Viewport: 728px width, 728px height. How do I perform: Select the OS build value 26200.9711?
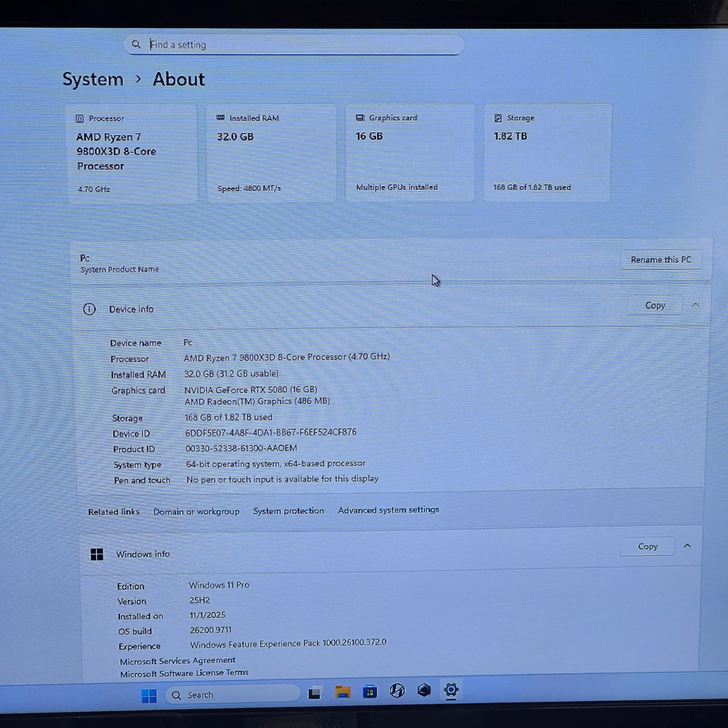click(x=211, y=630)
